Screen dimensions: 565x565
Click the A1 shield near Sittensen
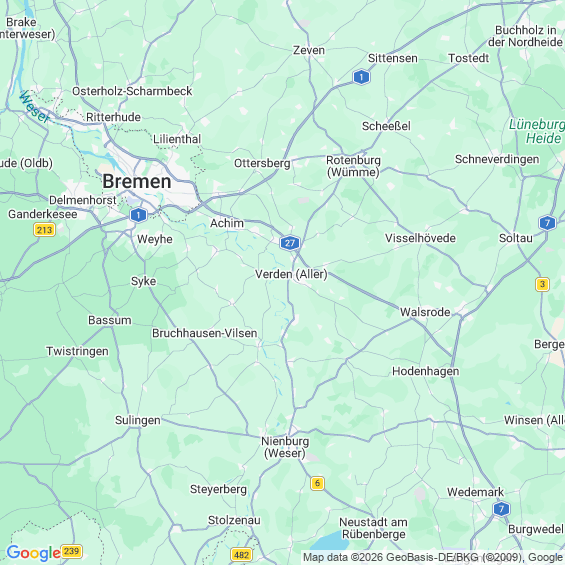361,77
